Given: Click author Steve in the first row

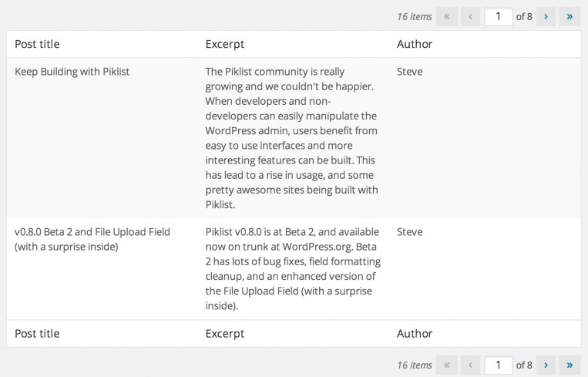Looking at the screenshot, I should pos(409,72).
